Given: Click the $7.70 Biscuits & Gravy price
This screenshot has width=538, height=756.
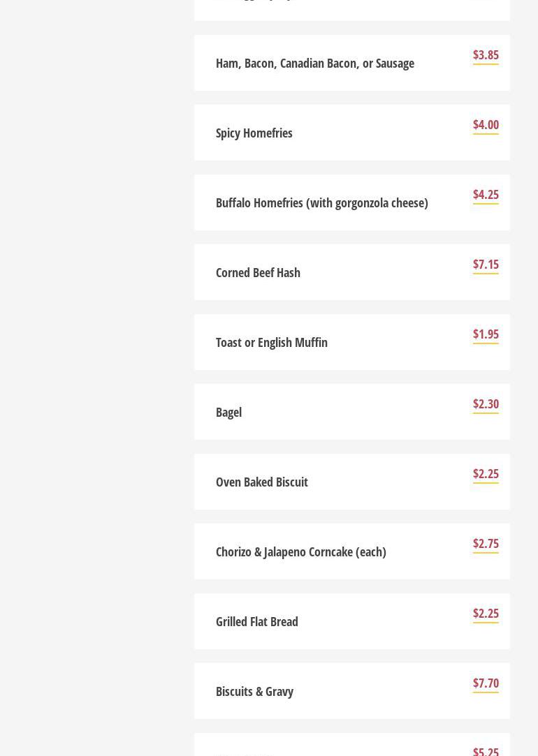Looking at the screenshot, I should click(x=486, y=683).
